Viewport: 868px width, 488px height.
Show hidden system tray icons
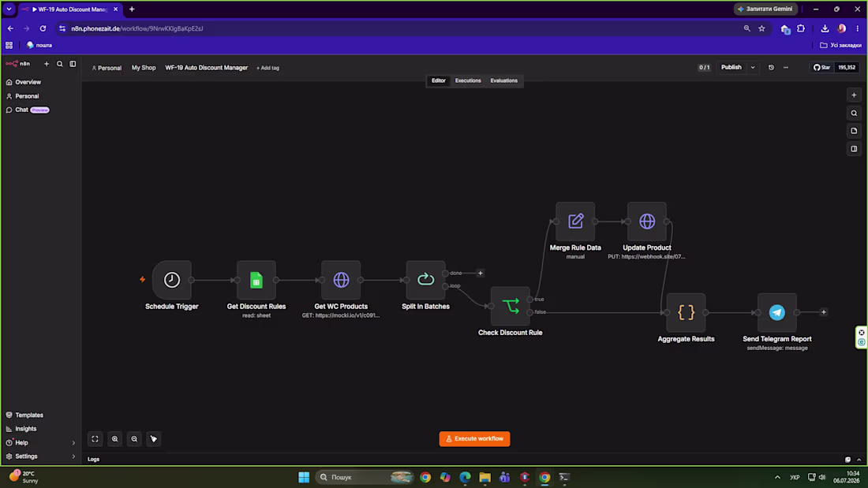click(777, 477)
